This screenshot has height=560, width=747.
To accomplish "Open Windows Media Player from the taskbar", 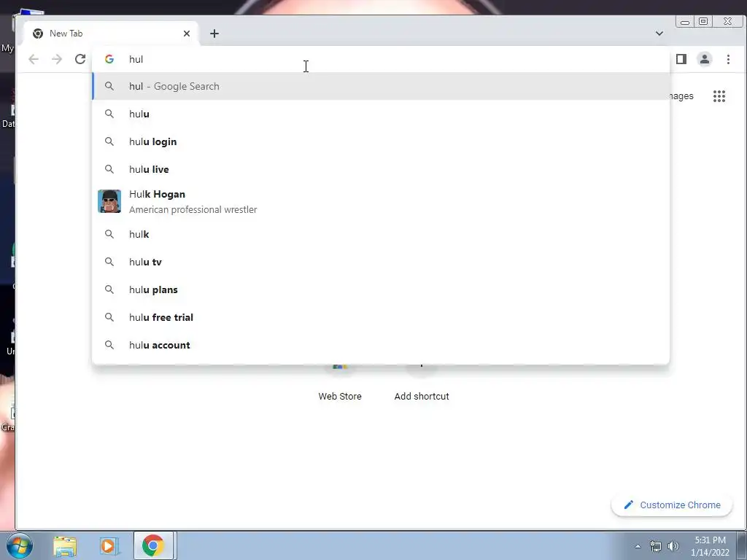I will [x=109, y=545].
